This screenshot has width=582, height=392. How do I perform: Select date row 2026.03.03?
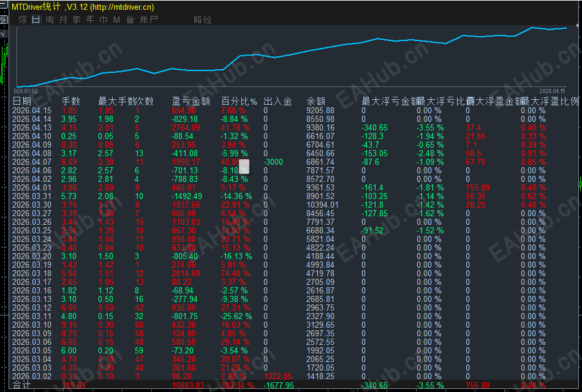click(x=31, y=367)
